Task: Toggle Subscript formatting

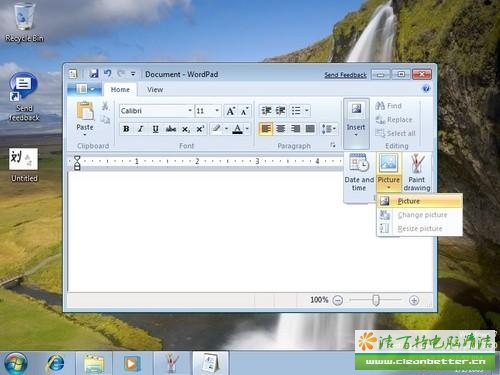Action: pos(186,129)
